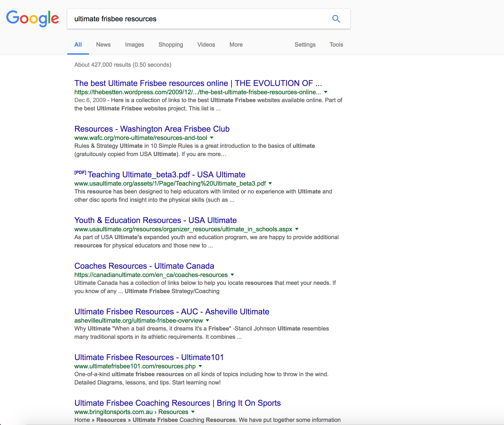Click the Tools button
Screen dimensions: 504x425
coord(336,45)
